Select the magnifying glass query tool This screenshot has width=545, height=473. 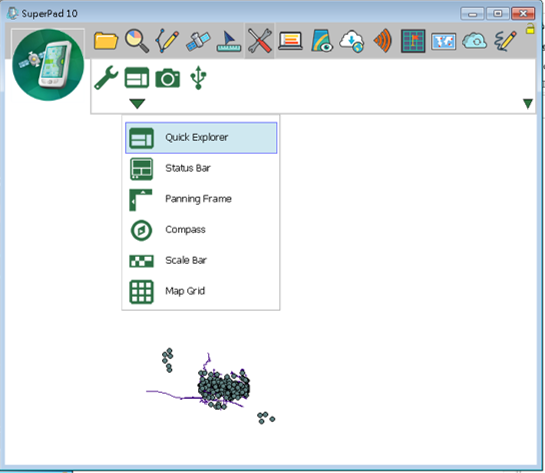point(137,41)
